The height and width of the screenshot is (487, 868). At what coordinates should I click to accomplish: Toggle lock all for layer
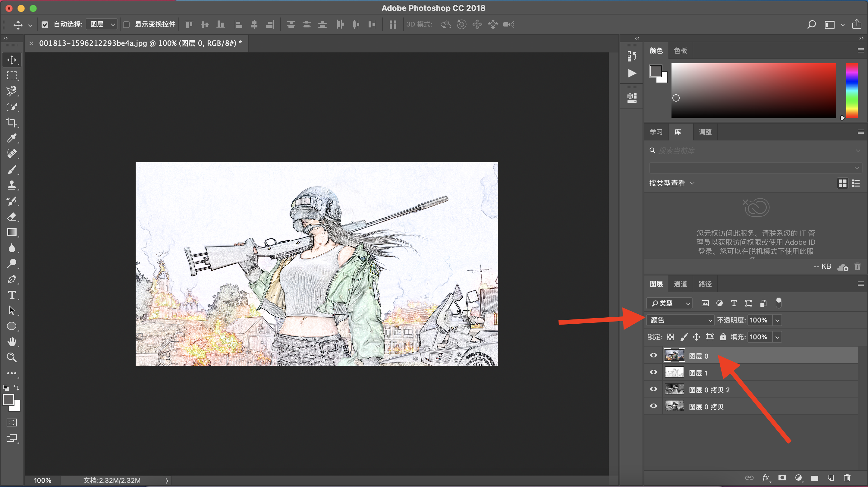(723, 337)
